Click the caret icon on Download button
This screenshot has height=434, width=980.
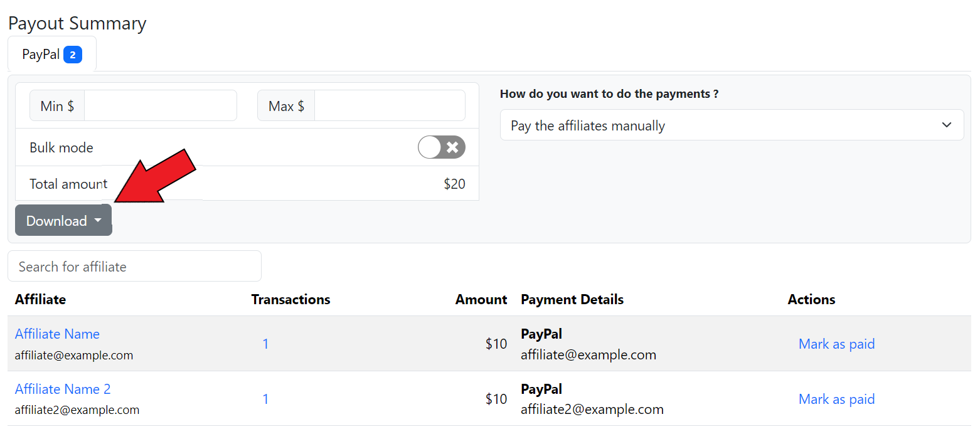(x=98, y=221)
